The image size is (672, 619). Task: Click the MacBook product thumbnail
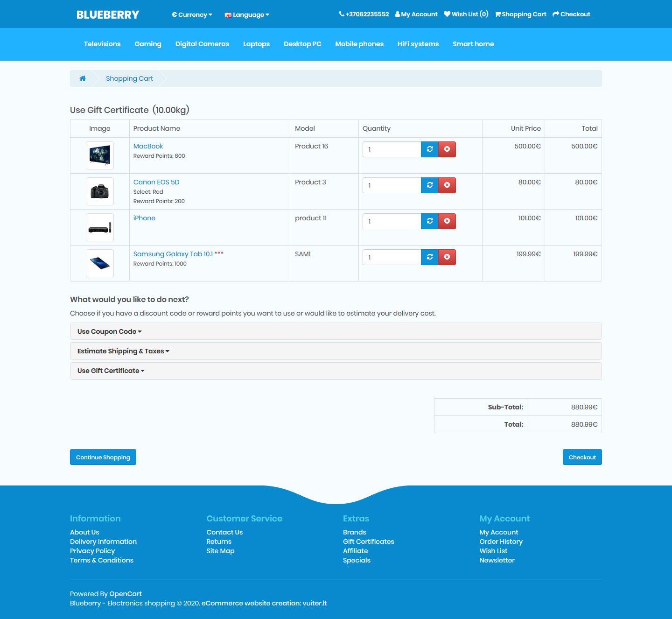click(100, 155)
